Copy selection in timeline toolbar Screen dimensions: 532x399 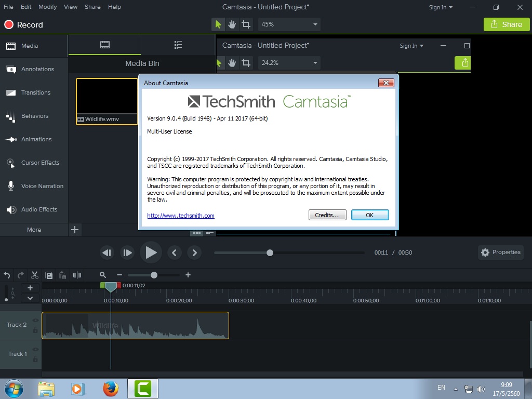point(49,275)
